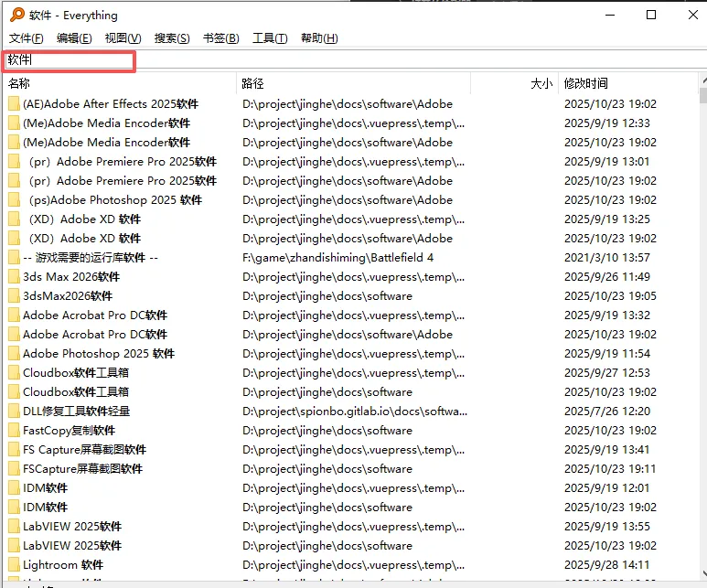Click modified time 2025/7/26 12:20
The height and width of the screenshot is (588, 707).
607,412
